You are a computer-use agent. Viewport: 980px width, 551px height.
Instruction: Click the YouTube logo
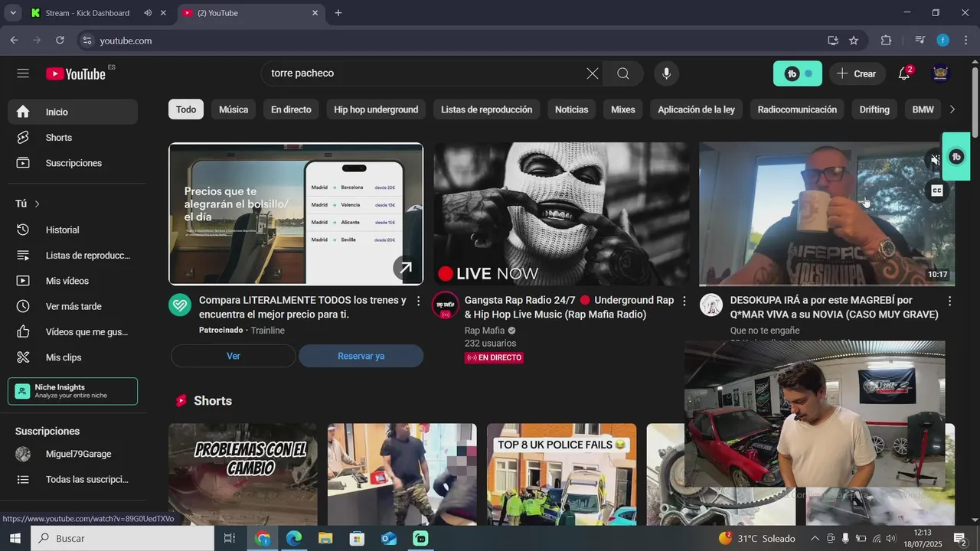pyautogui.click(x=76, y=73)
